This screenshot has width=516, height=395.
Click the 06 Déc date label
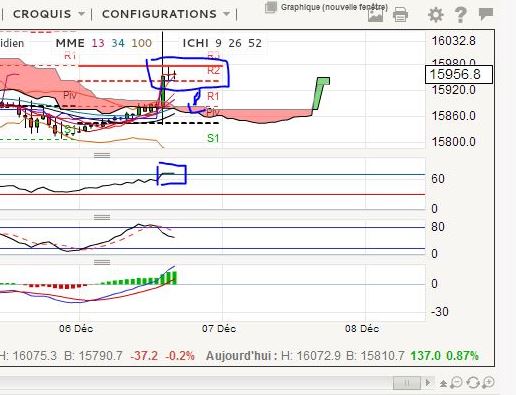pyautogui.click(x=76, y=329)
